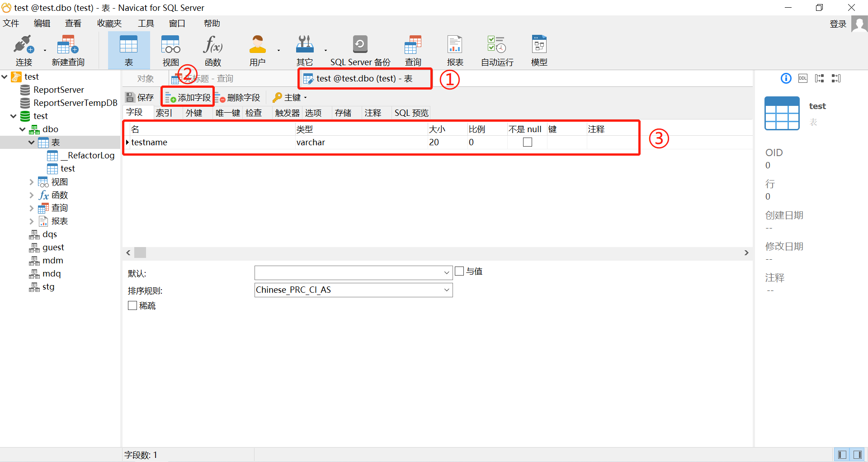868x462 pixels.
Task: Expand the 报表 reports node
Action: (x=32, y=221)
